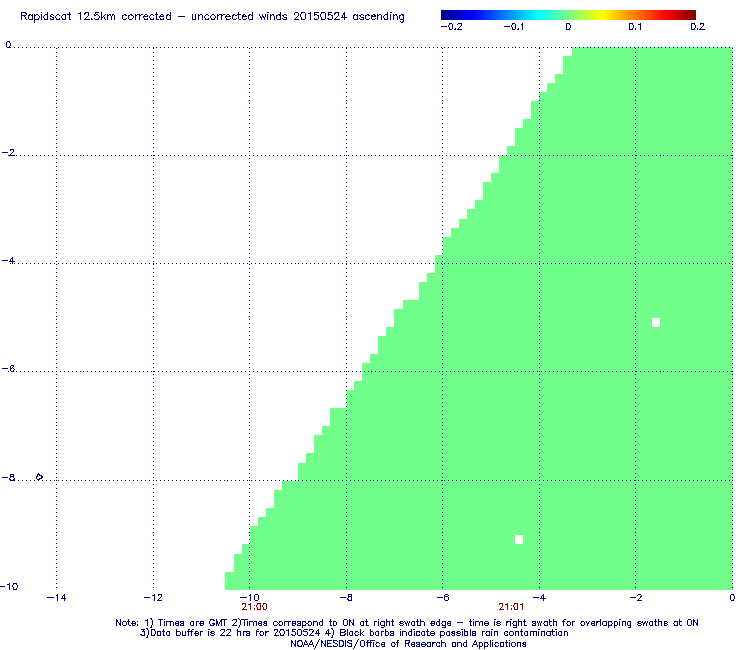Click the horizontal axis label -10
This screenshot has width=740, height=650.
250,598
